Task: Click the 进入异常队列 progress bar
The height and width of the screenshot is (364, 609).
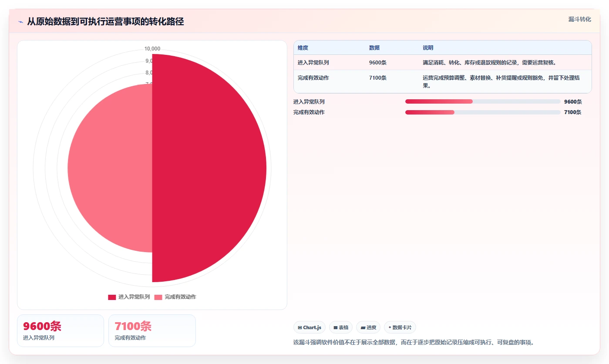Action: click(483, 101)
